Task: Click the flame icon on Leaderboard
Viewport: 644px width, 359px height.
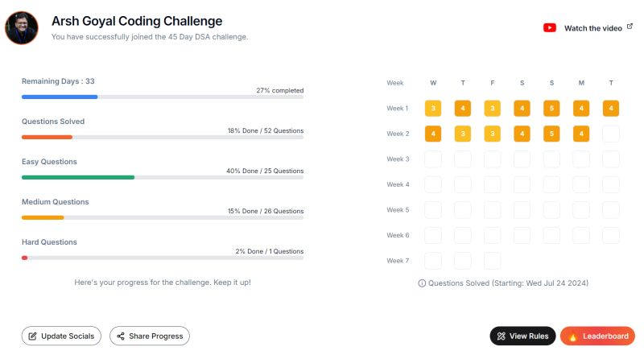Action: click(572, 336)
